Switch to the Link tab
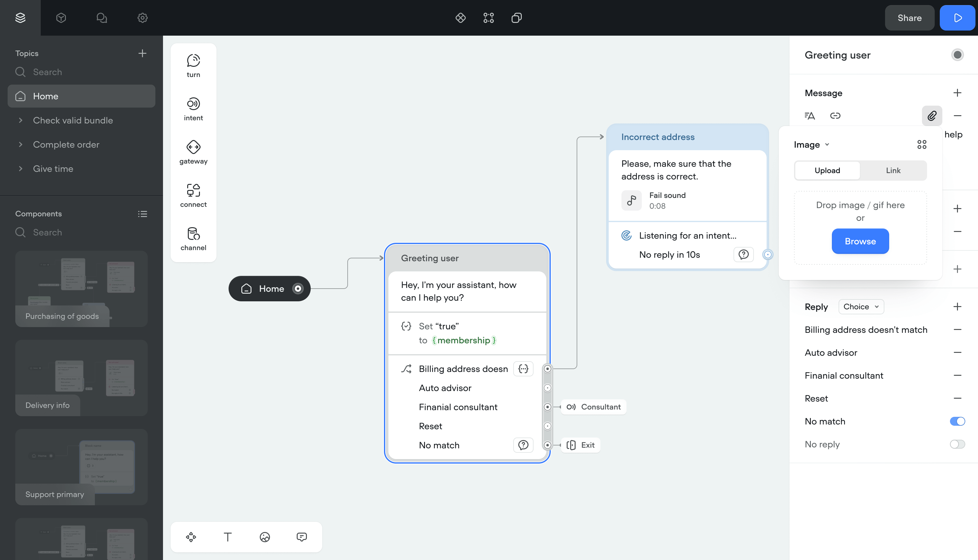Screen dimensions: 978x560 point(893,170)
